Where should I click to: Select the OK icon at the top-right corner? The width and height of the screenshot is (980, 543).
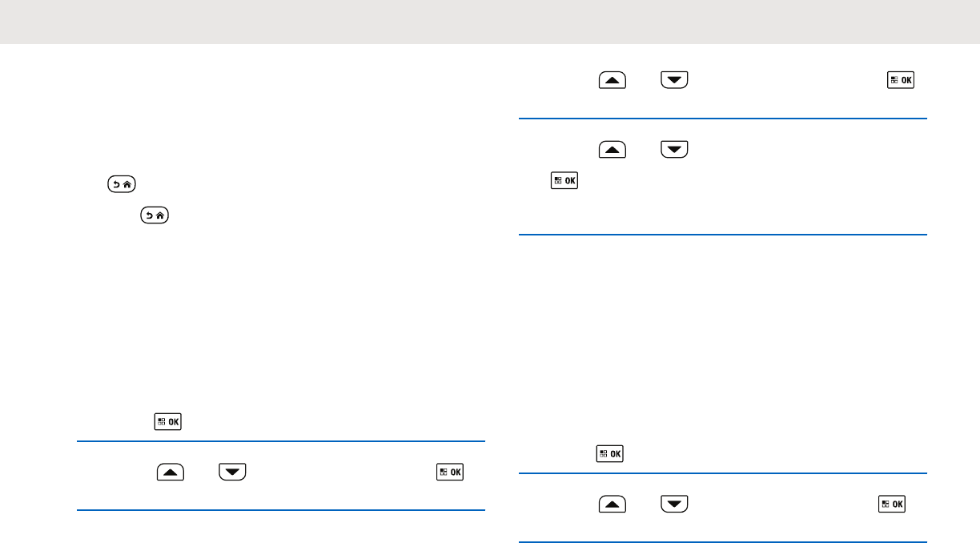pos(901,80)
